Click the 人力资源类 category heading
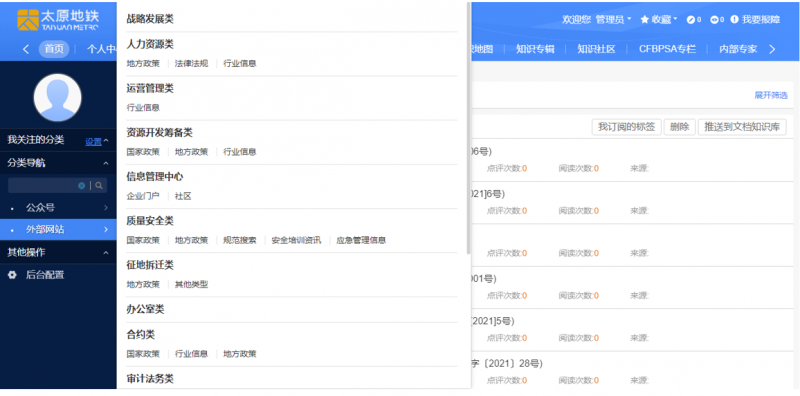Screen dimensions: 800x396 [x=150, y=44]
